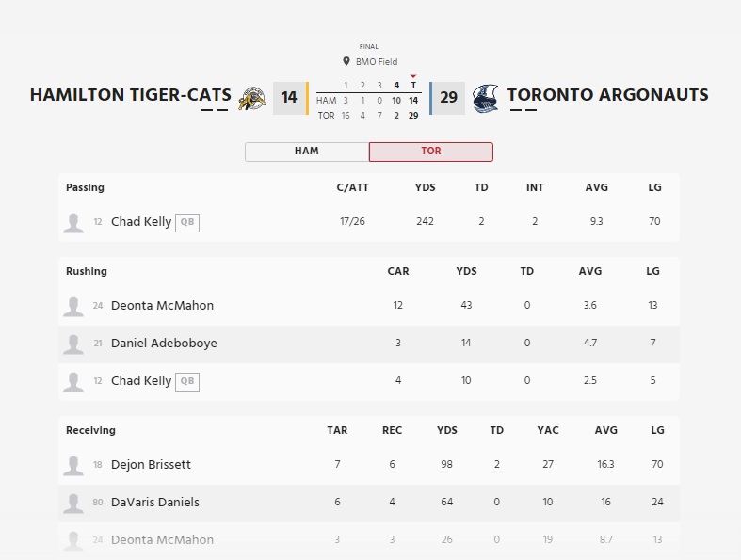This screenshot has height=560, width=741.
Task: Open Chad Kelly's profile from Passing table
Action: tap(141, 222)
